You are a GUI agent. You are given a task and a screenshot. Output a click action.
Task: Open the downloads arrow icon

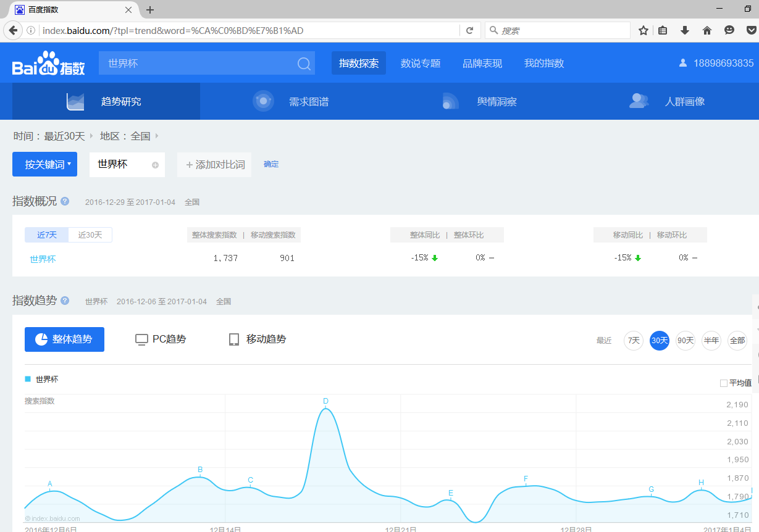[x=684, y=30]
